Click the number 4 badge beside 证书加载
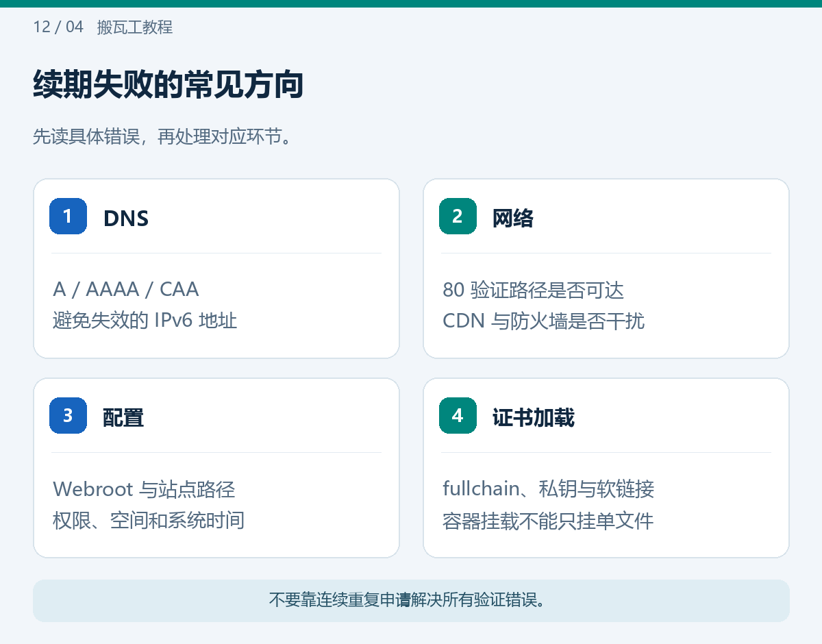The image size is (822, 644). click(x=458, y=415)
